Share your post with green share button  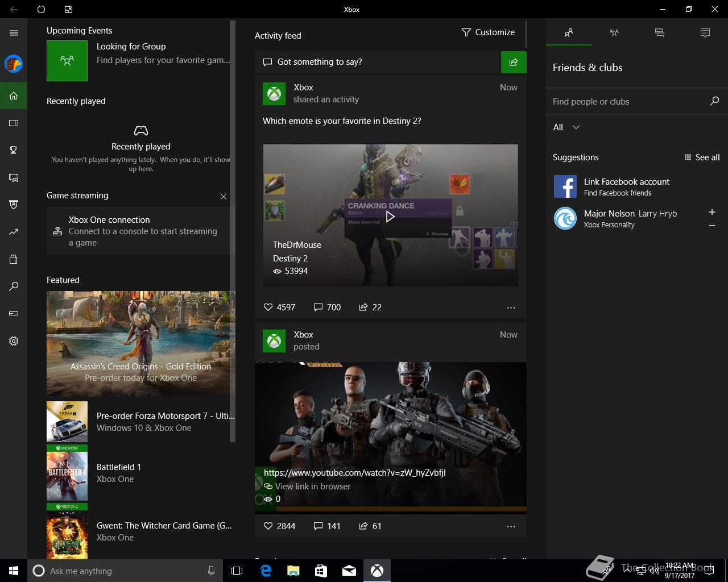click(514, 62)
